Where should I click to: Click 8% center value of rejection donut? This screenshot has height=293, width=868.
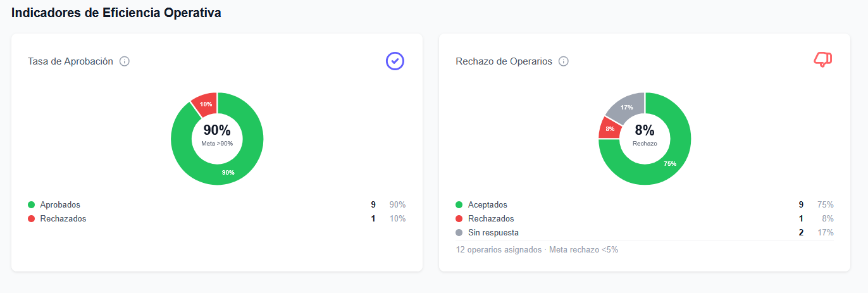pyautogui.click(x=645, y=130)
